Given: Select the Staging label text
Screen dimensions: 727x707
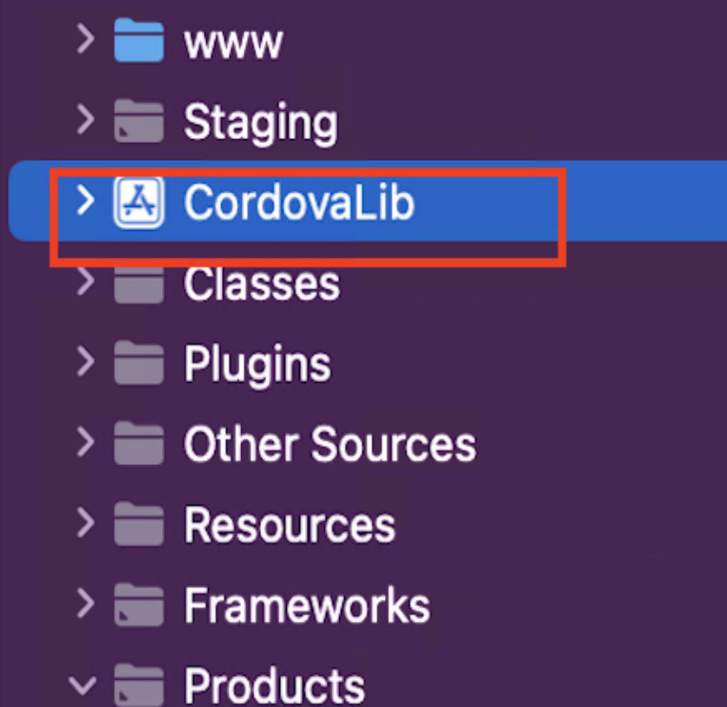Looking at the screenshot, I should click(x=261, y=123).
